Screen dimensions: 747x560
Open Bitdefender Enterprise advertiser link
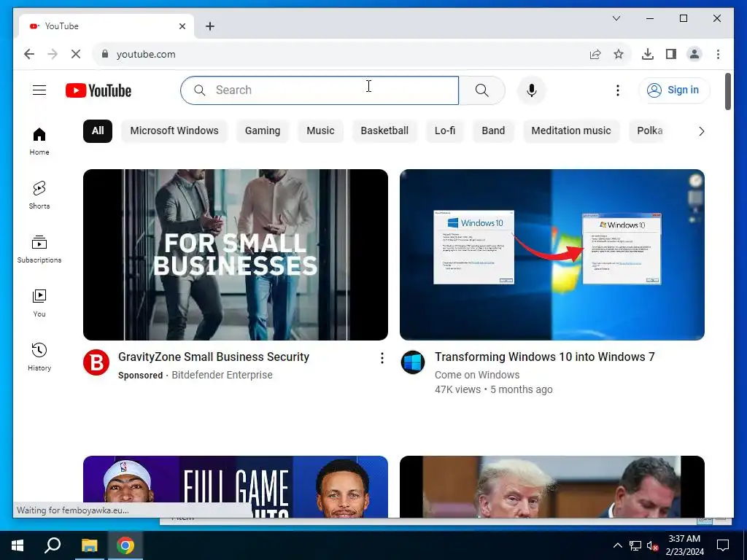(x=222, y=375)
